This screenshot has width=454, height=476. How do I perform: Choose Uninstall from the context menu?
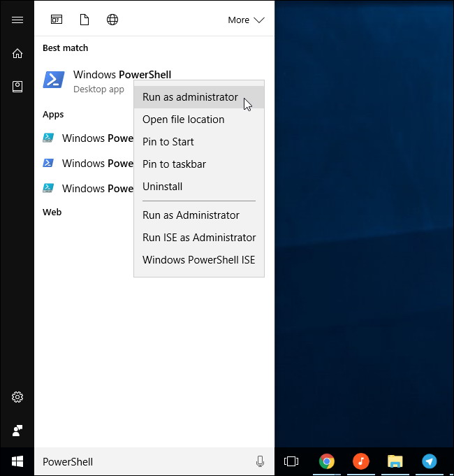coord(162,187)
